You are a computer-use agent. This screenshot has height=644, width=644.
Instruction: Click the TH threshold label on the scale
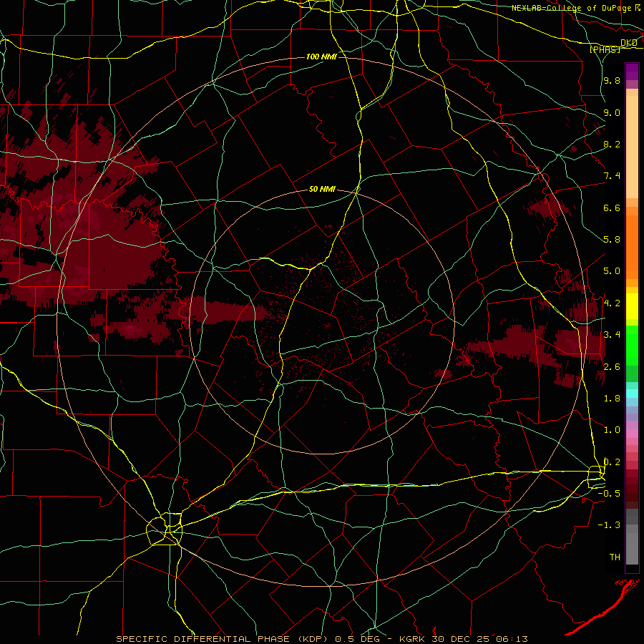pos(615,557)
